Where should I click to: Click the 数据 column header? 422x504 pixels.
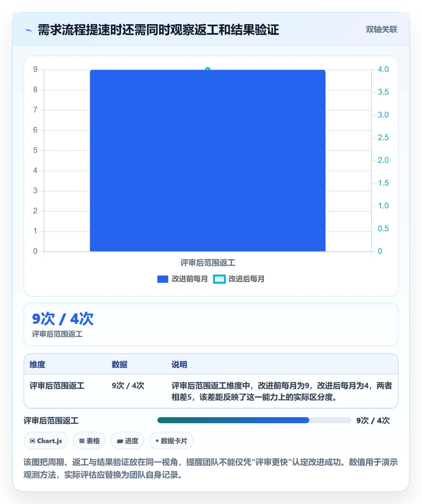point(120,364)
